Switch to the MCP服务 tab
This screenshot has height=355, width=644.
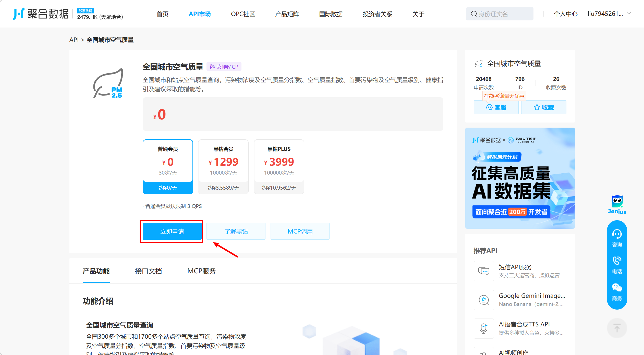pyautogui.click(x=201, y=271)
